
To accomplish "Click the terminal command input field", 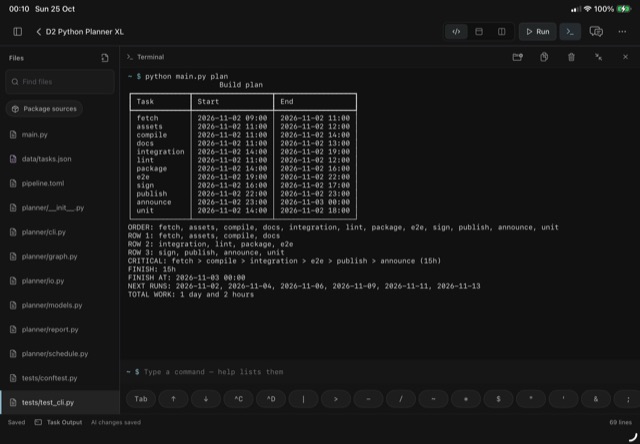I will (380, 372).
